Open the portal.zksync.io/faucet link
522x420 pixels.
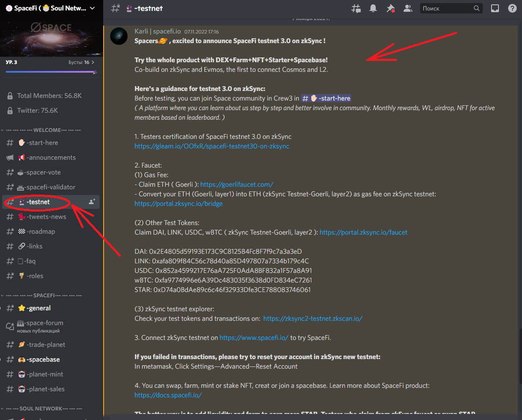coord(363,232)
